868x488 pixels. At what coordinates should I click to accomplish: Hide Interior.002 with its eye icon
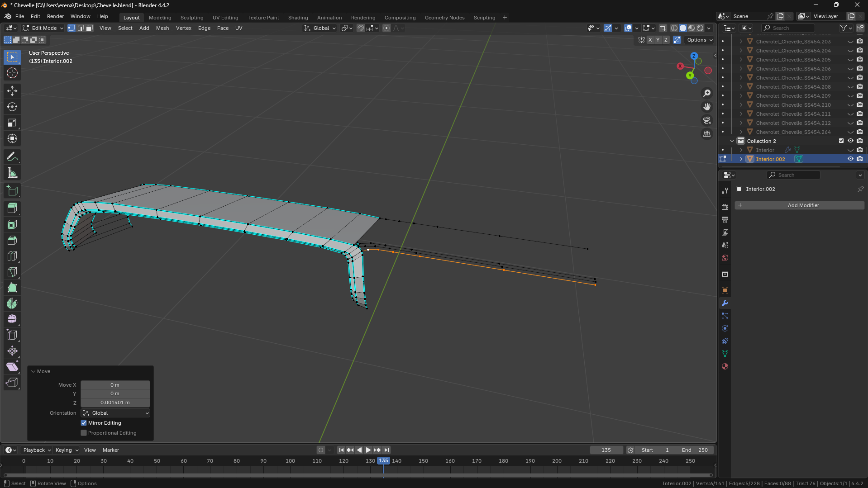[x=850, y=159]
